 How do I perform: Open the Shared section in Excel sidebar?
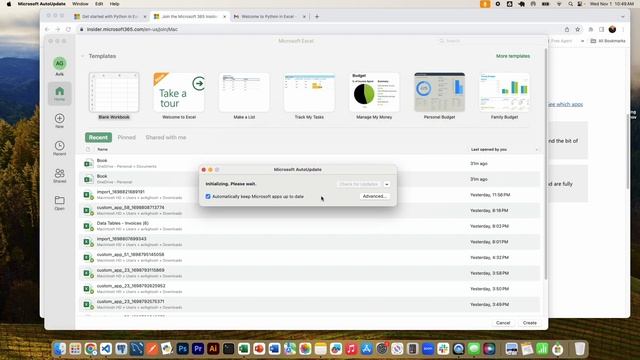[x=60, y=175]
